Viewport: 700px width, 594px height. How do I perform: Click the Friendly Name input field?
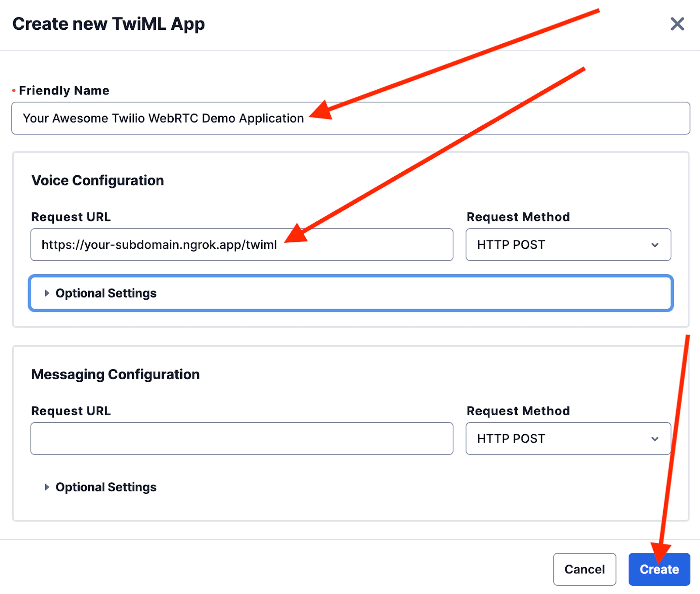(351, 118)
